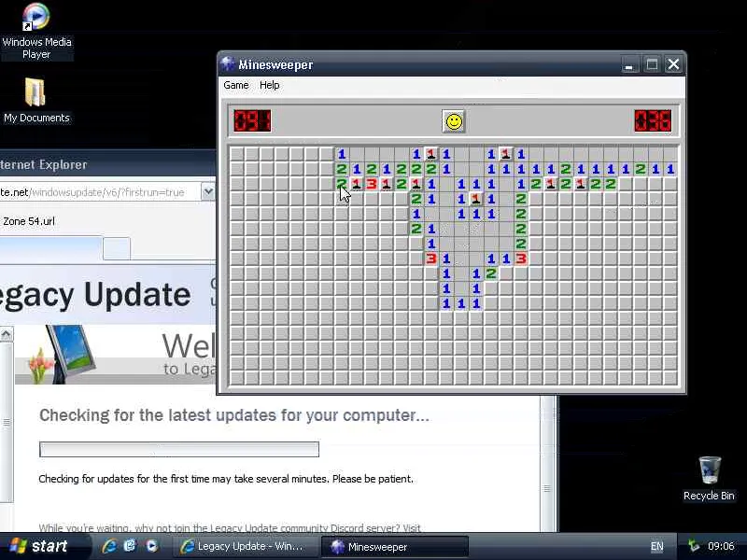Minimize the Minesweeper window

pyautogui.click(x=629, y=64)
